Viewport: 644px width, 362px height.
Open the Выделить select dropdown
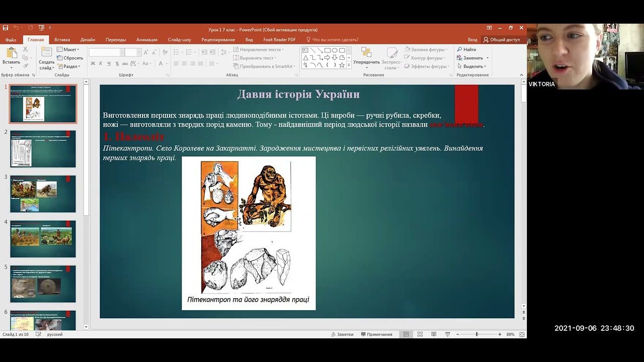pos(472,66)
